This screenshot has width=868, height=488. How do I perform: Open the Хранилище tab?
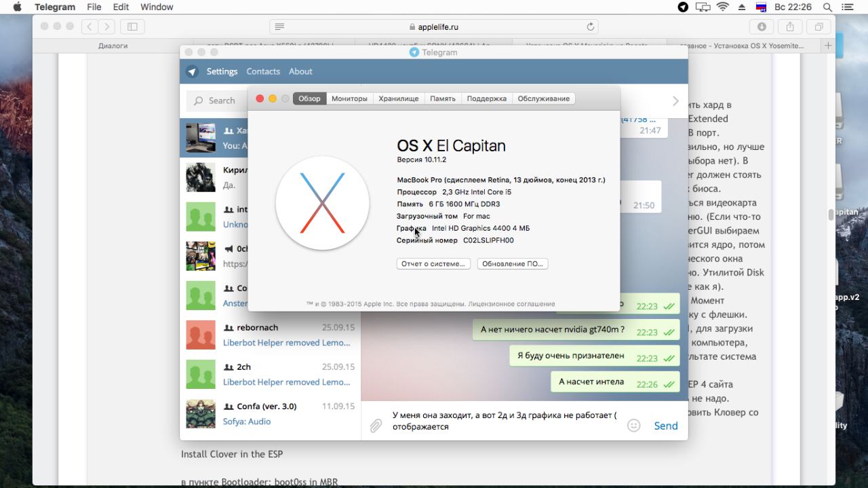click(398, 98)
